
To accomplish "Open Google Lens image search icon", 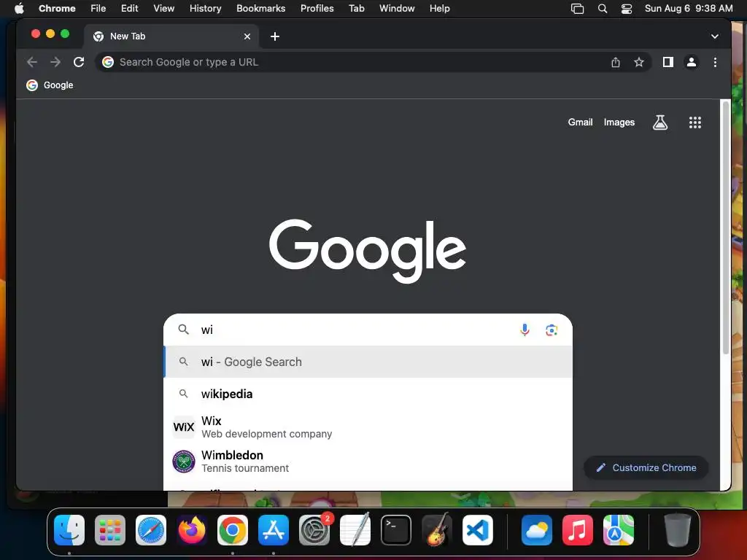I will tap(551, 330).
